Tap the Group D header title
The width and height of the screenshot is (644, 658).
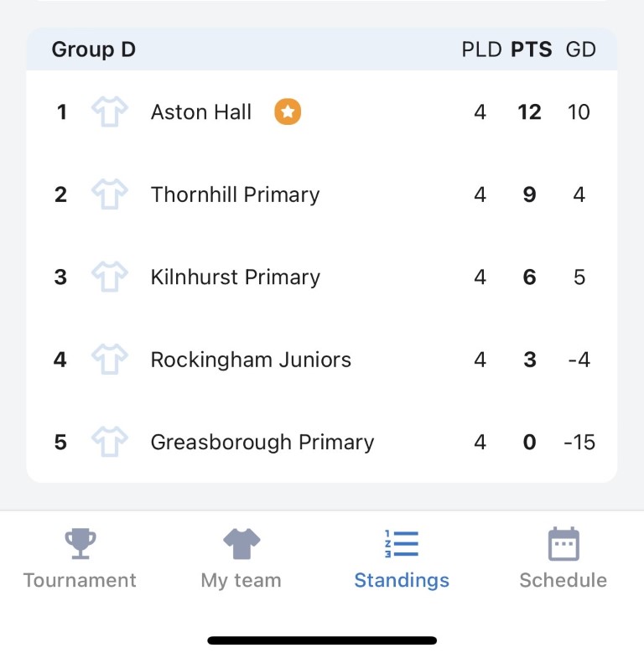click(94, 49)
